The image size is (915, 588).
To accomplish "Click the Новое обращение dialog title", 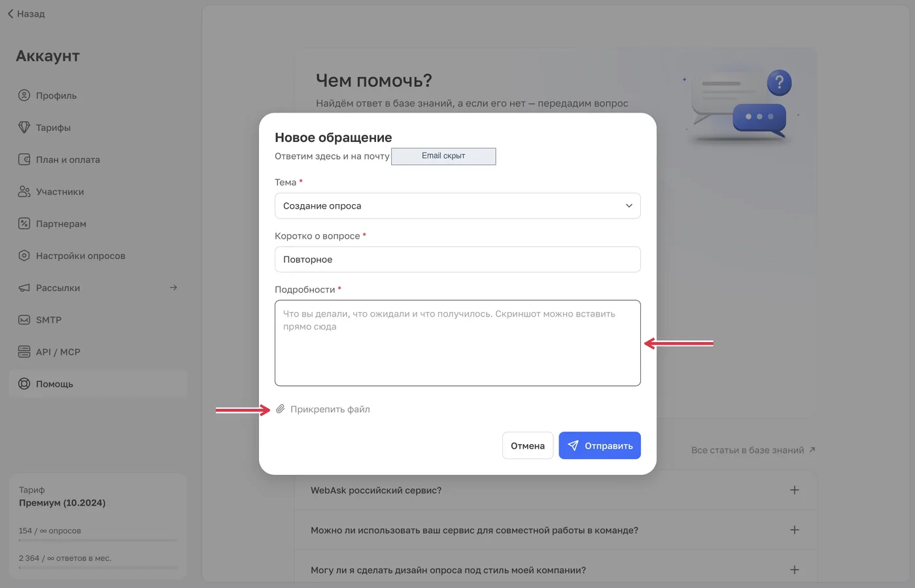I will tap(334, 137).
